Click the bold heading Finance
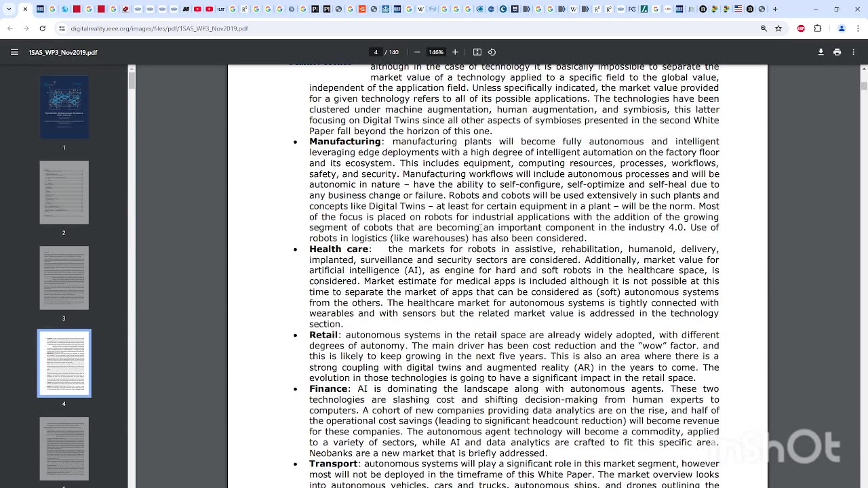 click(x=328, y=388)
